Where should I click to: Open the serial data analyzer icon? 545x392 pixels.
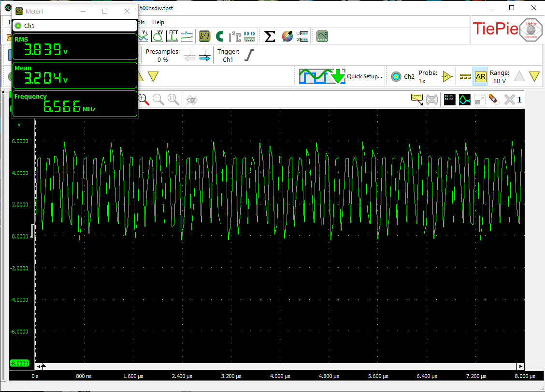click(250, 36)
